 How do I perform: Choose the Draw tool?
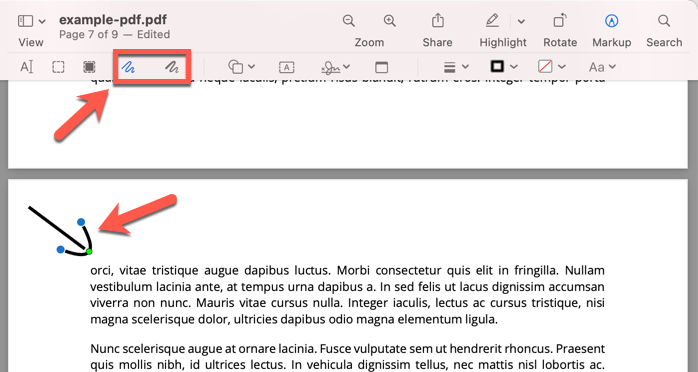point(172,67)
